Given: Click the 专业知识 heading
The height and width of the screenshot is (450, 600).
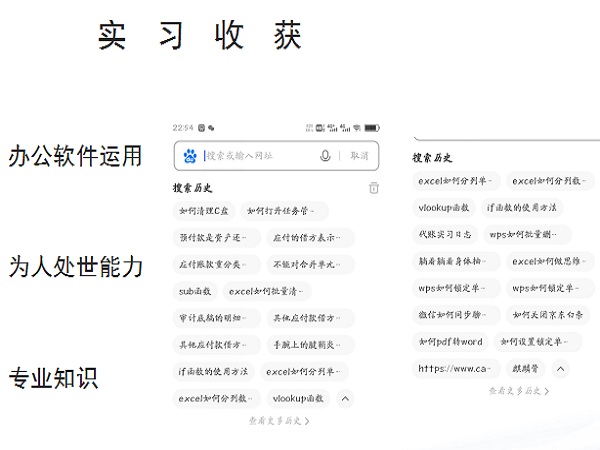Looking at the screenshot, I should 53,378.
